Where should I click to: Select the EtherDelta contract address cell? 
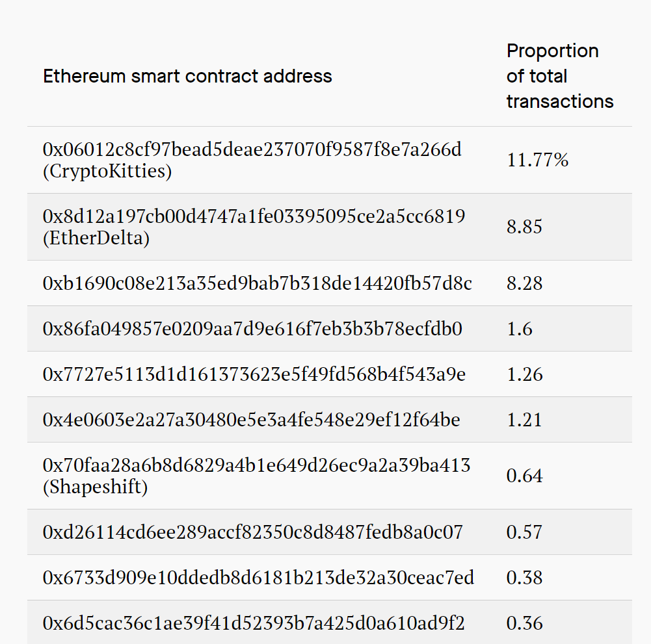(x=254, y=227)
